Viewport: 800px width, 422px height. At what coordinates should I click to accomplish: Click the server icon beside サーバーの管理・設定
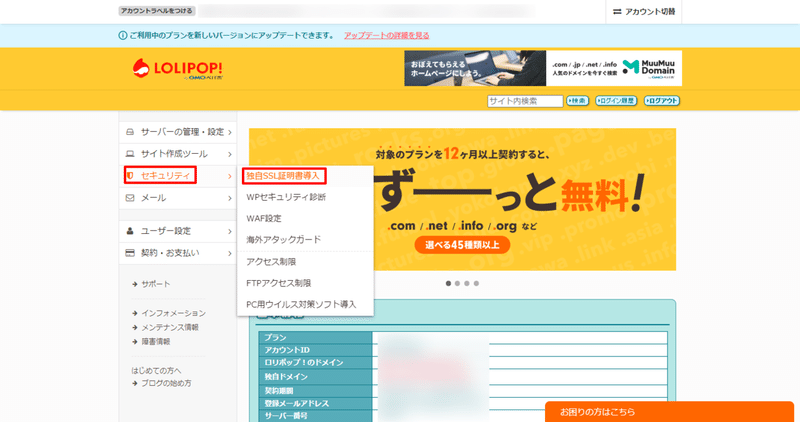point(130,132)
